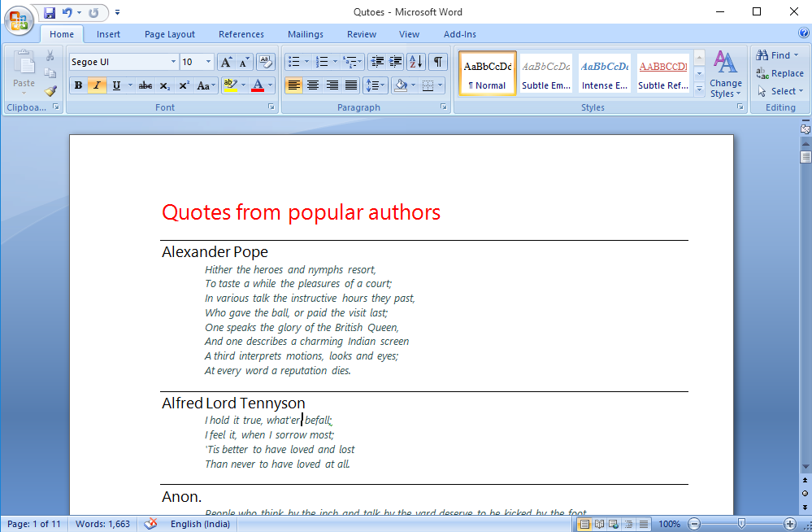
Task: Change language via English (India)
Action: click(x=201, y=524)
